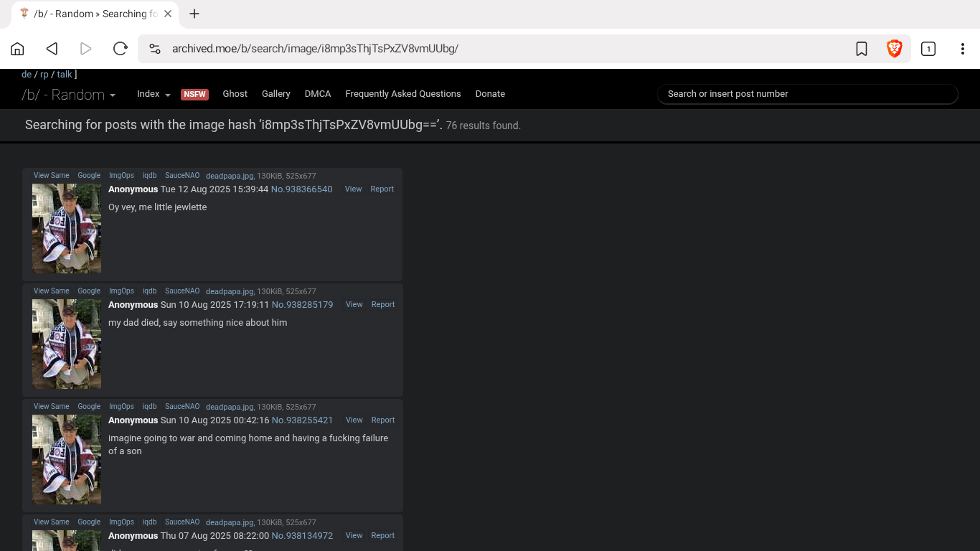Click View Same for post No.938134972

click(52, 522)
